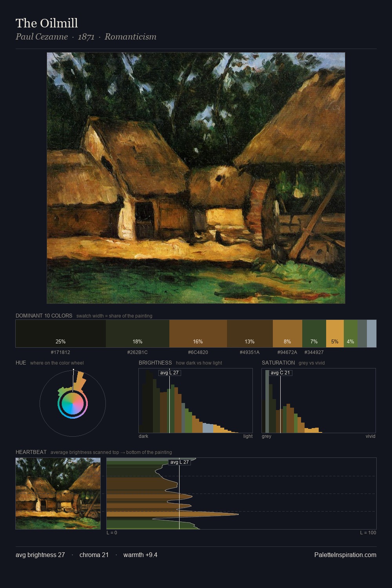Screen dimensions: 392x588
Task: Select the 18% dark green swatch
Action: tap(138, 334)
